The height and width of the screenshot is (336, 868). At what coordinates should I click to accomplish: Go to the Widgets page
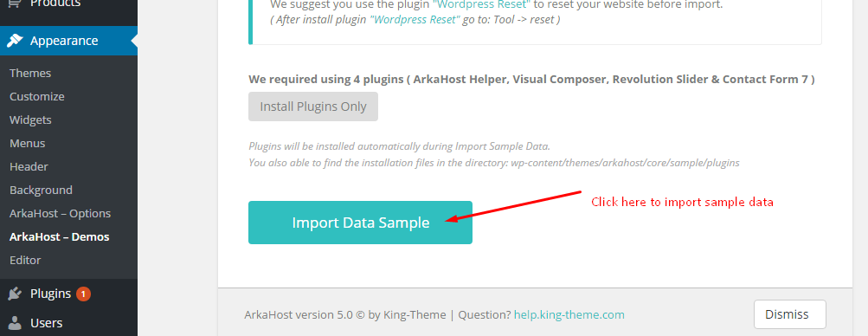click(x=30, y=120)
